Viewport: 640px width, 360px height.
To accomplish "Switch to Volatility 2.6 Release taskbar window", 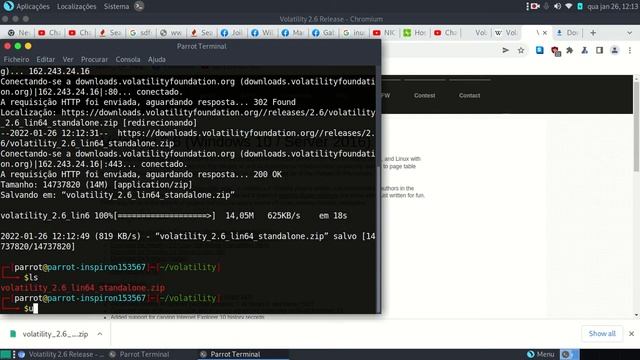I will click(x=61, y=354).
